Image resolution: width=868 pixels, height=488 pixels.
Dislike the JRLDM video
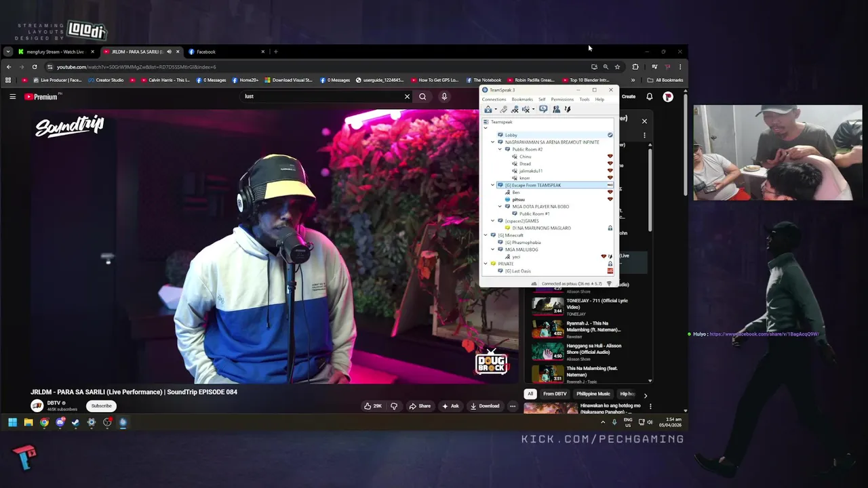[x=394, y=406]
